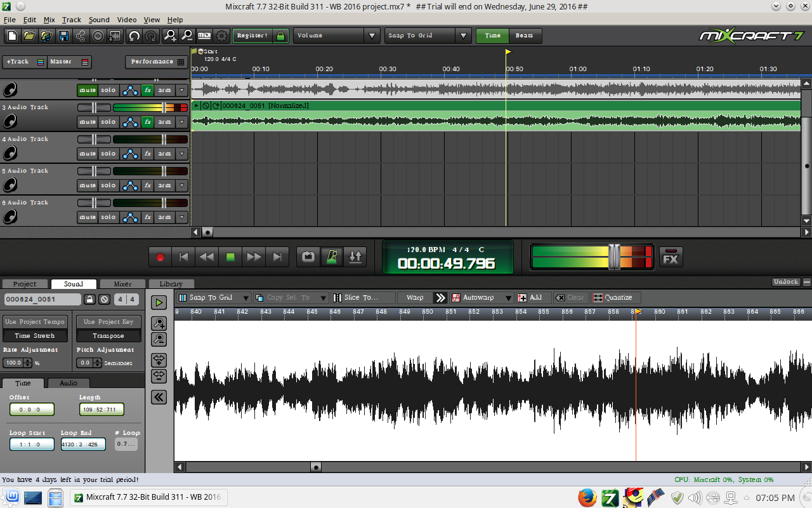Open the automation lane on 3 Audio Track
The image size is (812, 508).
pos(130,122)
